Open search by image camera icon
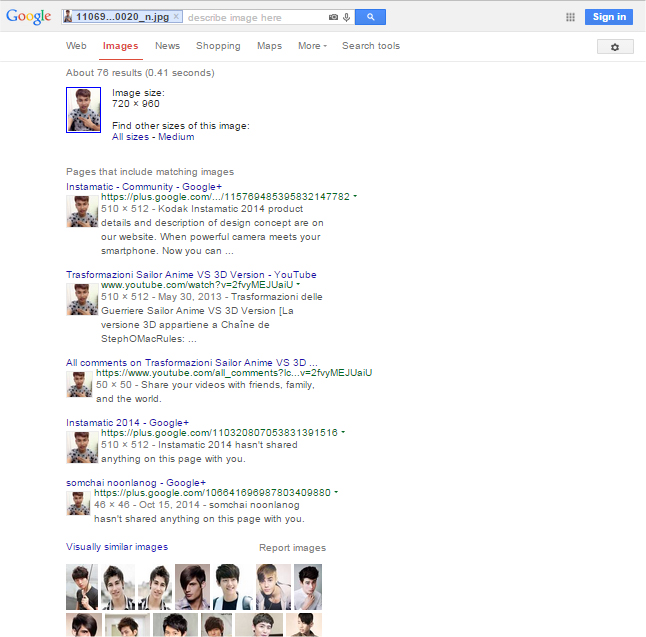The image size is (646, 637). 333,17
